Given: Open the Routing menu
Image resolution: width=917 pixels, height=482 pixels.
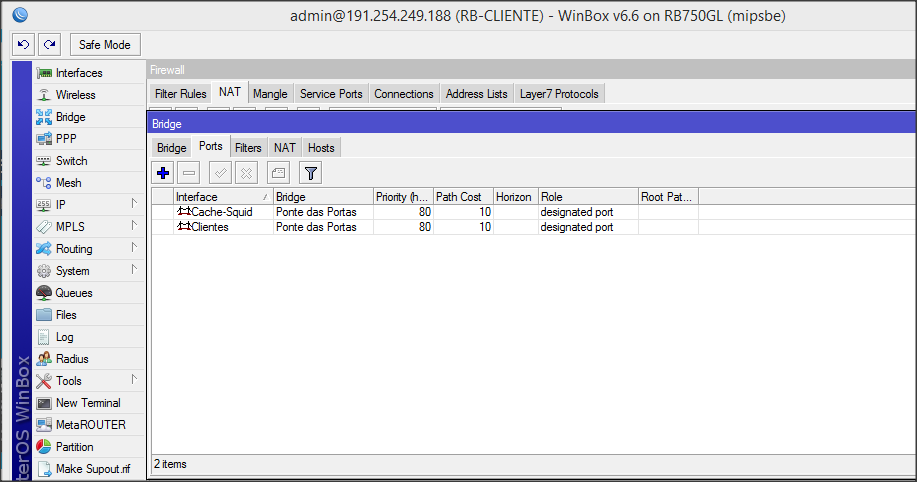Looking at the screenshot, I should pyautogui.click(x=89, y=249).
